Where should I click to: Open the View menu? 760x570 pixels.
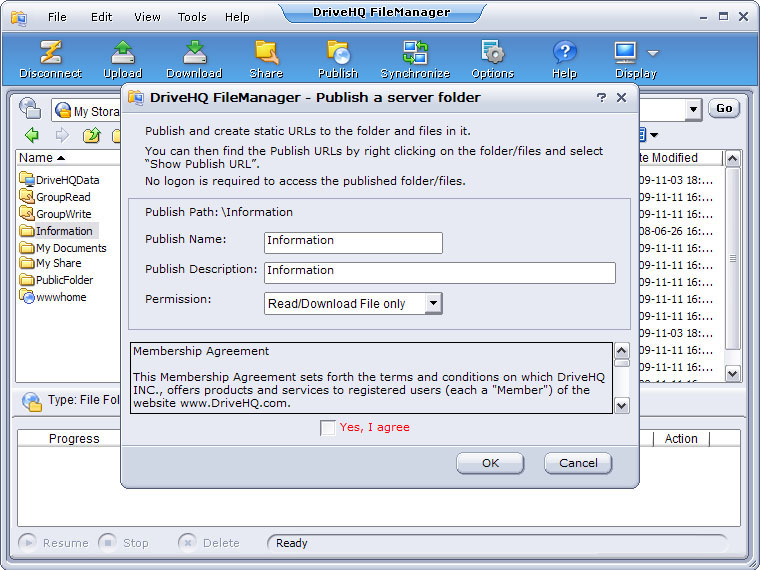pyautogui.click(x=147, y=17)
